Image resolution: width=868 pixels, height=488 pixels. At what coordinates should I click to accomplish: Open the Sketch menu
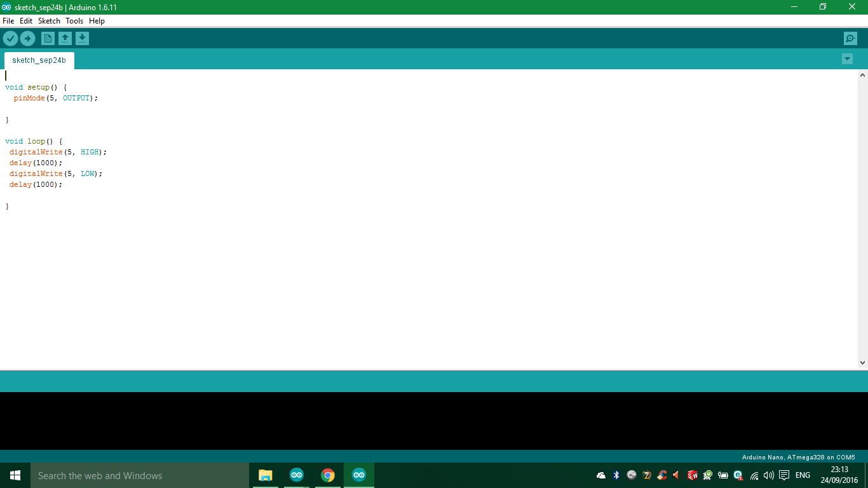49,21
